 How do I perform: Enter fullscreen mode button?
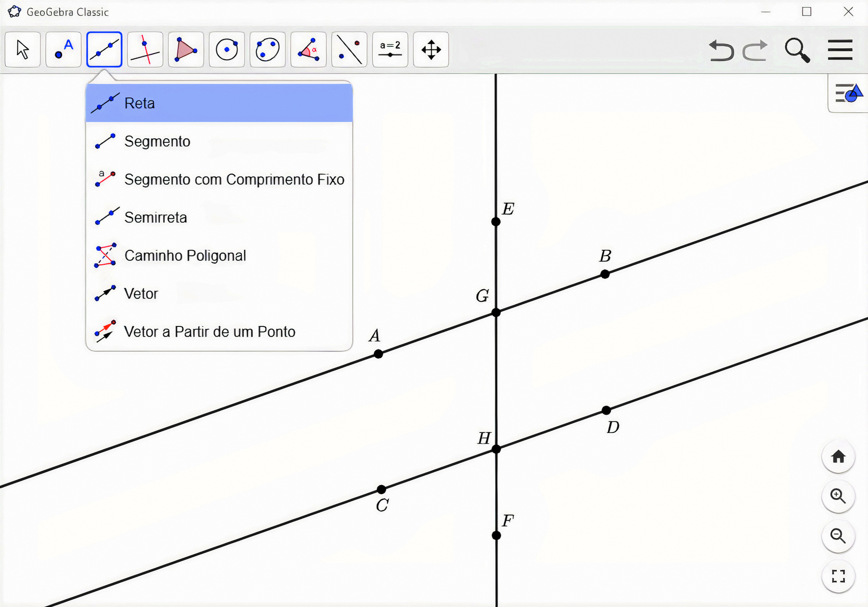click(838, 576)
